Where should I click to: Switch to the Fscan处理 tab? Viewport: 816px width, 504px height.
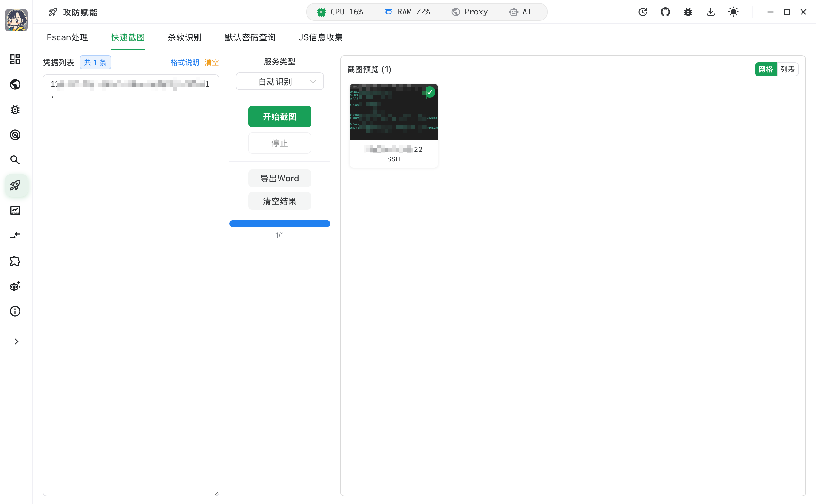coord(67,37)
